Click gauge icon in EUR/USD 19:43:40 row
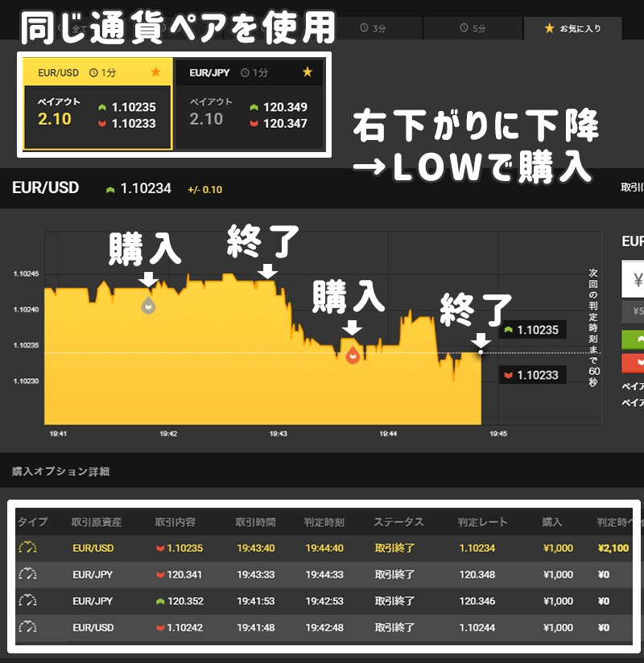Viewport: 644px width, 663px height. click(x=28, y=548)
